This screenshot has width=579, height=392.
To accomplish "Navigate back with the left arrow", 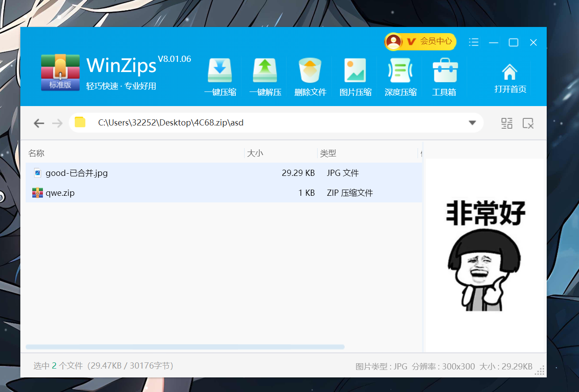I will click(39, 123).
